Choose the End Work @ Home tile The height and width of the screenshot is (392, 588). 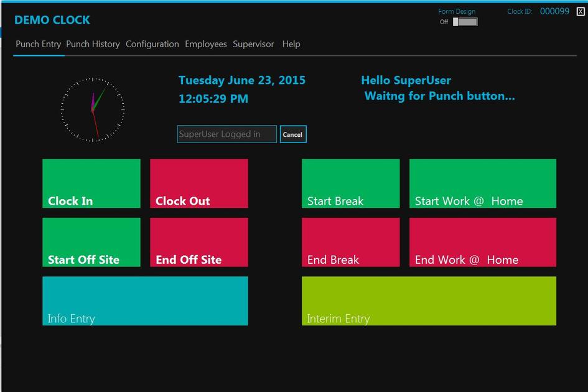483,242
